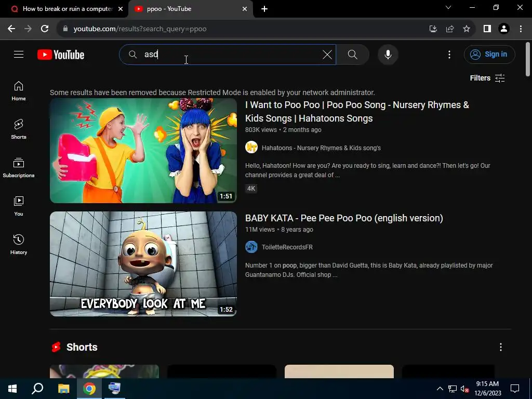Open Hahatoons channel name link
This screenshot has height=399, width=532.
[x=321, y=148]
